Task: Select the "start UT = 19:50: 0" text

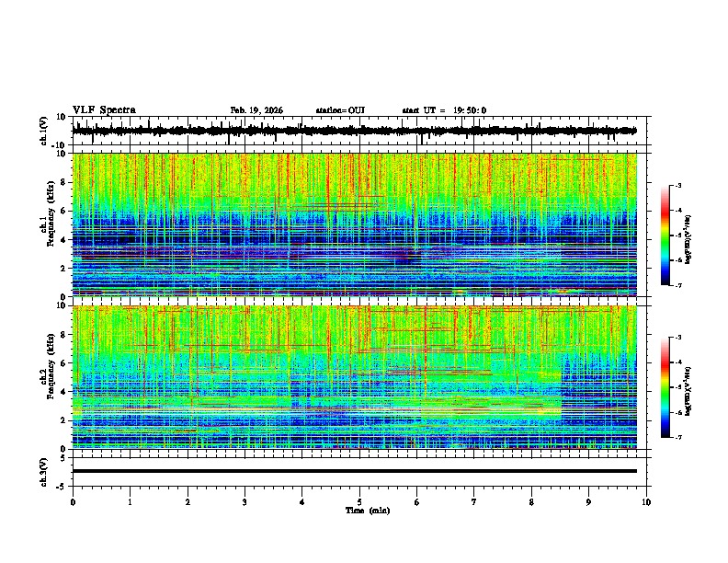Action: 444,110
